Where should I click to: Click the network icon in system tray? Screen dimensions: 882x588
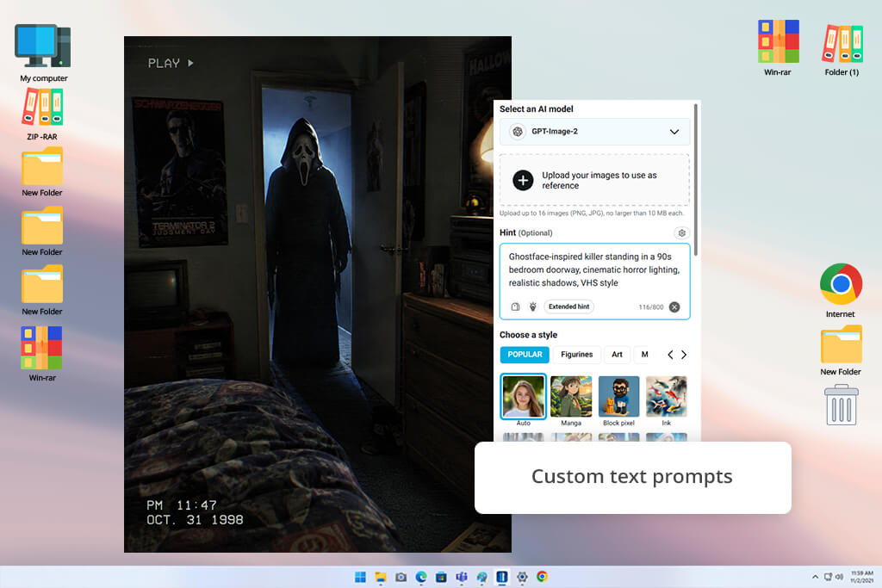(x=828, y=577)
